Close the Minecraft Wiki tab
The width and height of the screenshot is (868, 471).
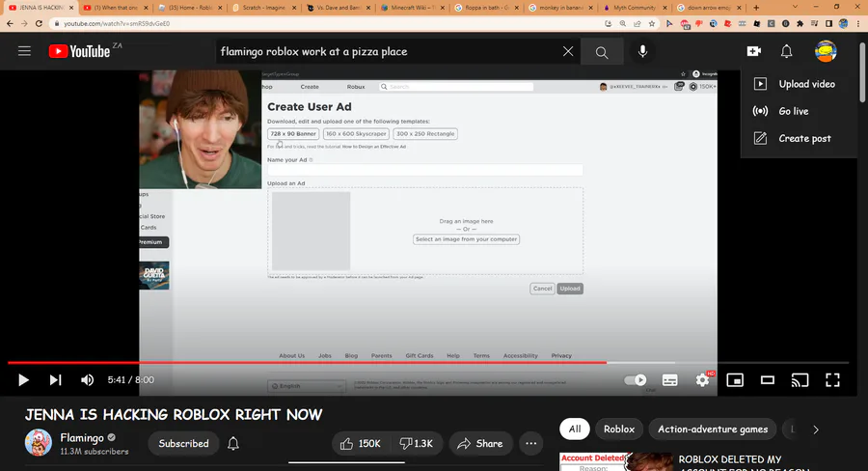point(443,8)
